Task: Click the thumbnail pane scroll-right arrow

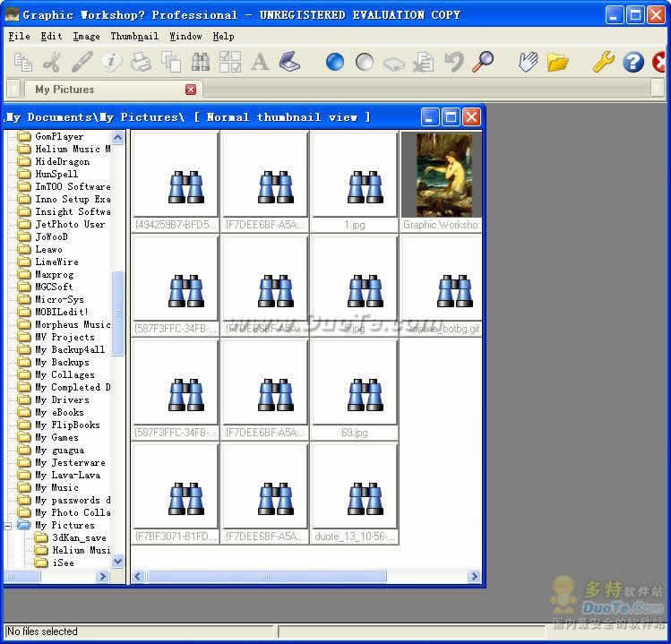Action: click(x=474, y=577)
